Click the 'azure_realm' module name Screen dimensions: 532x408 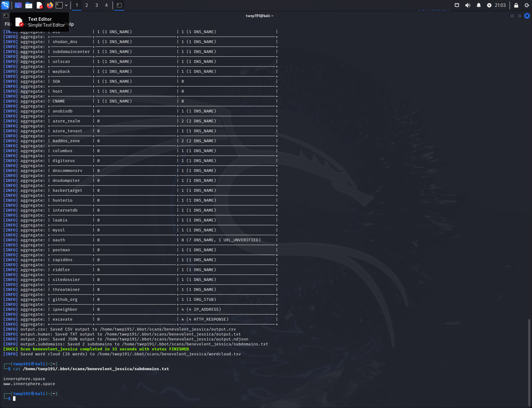point(66,121)
